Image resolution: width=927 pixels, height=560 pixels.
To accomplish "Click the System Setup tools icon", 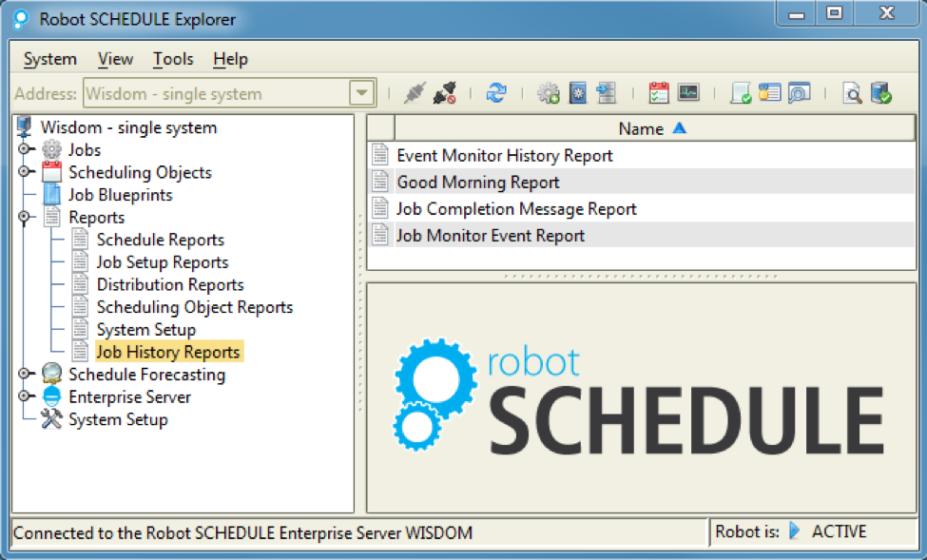I will [51, 419].
